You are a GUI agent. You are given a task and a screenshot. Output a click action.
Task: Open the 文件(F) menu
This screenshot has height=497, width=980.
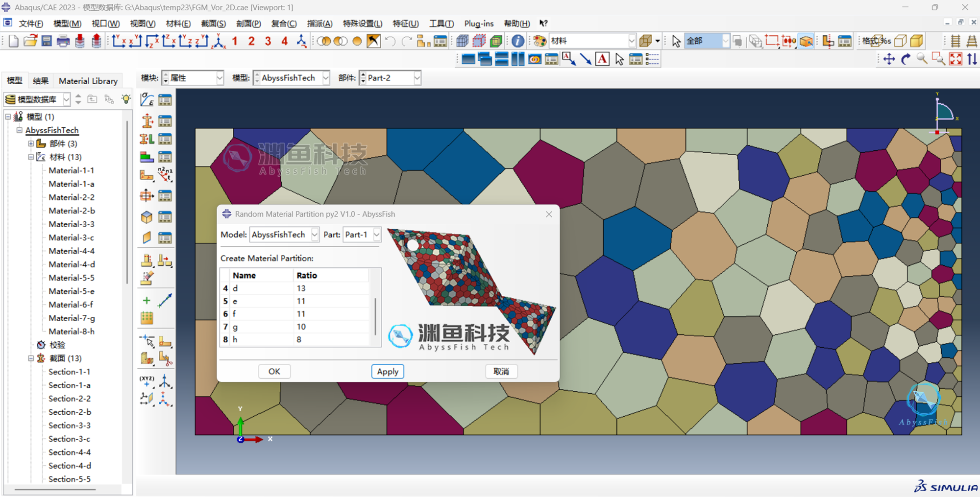[x=31, y=24]
